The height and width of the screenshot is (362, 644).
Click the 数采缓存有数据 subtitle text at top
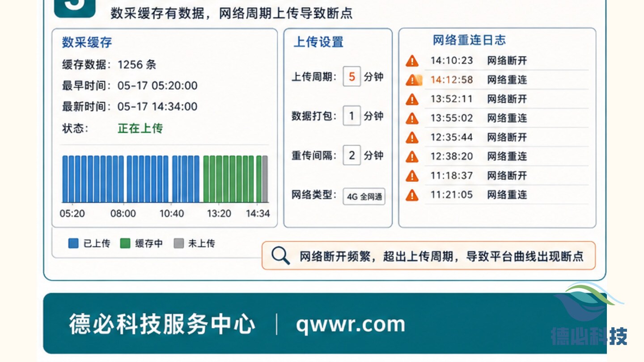tap(232, 13)
